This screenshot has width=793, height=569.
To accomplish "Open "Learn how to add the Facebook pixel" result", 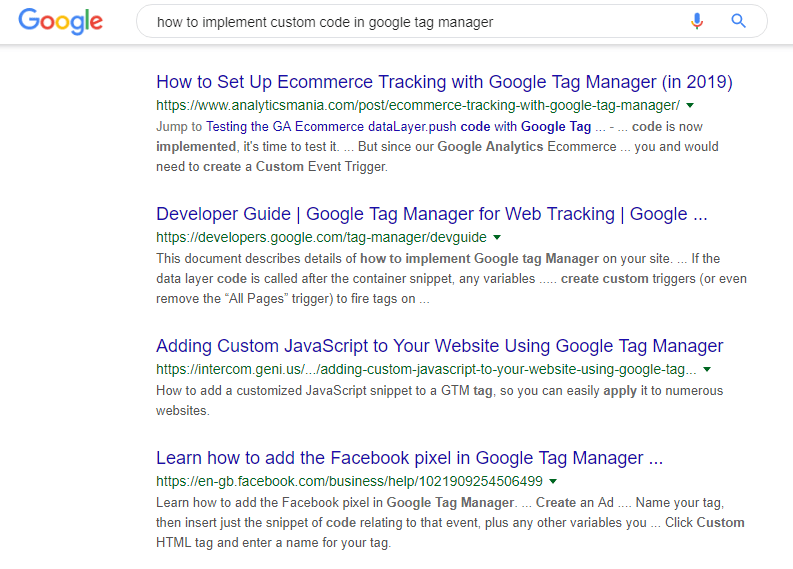I will click(x=409, y=458).
